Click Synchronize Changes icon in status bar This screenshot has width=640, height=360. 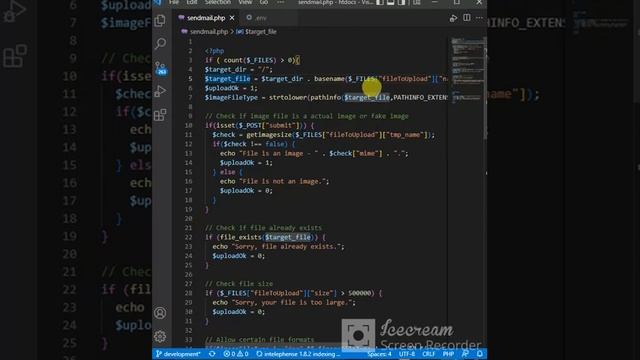tap(212, 354)
